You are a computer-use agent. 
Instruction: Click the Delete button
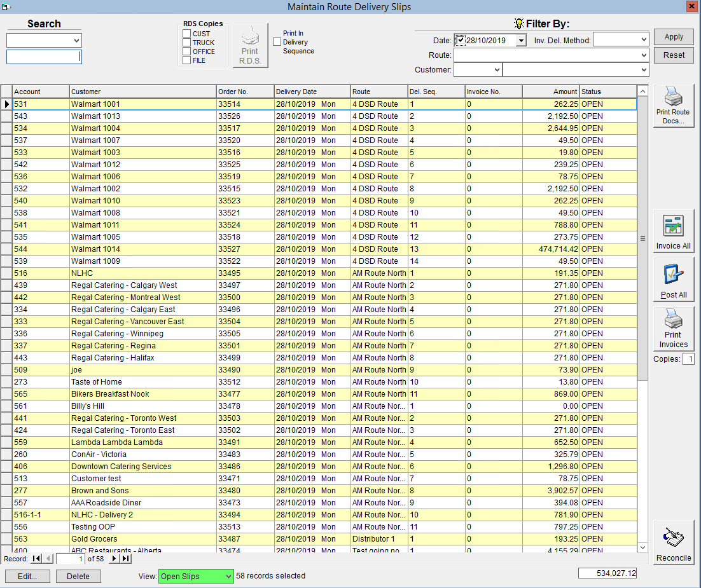[x=78, y=577]
